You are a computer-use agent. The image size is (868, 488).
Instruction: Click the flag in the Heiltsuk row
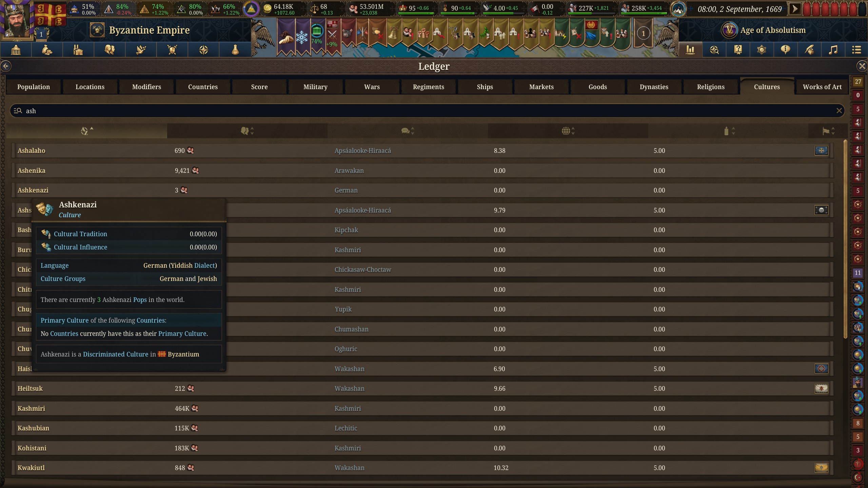pos(821,388)
